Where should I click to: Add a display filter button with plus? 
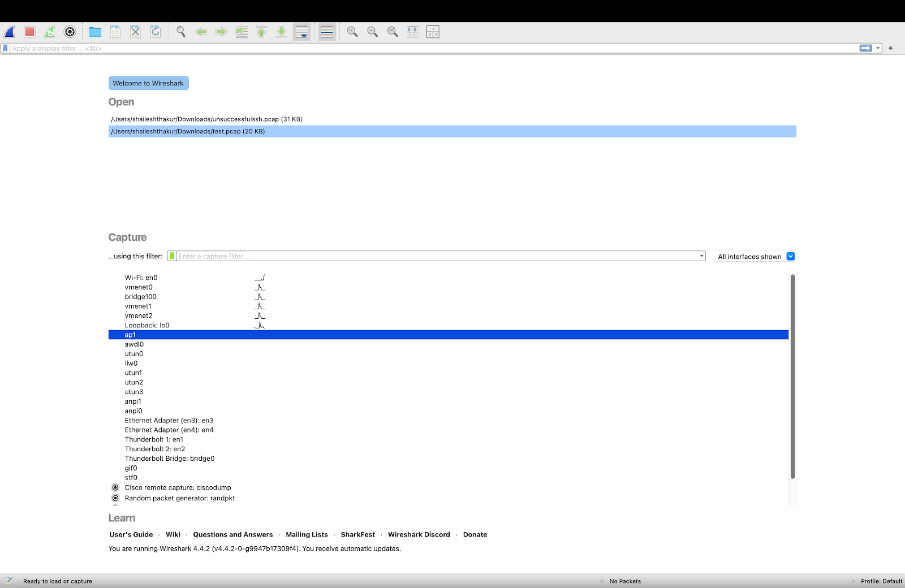pyautogui.click(x=891, y=49)
